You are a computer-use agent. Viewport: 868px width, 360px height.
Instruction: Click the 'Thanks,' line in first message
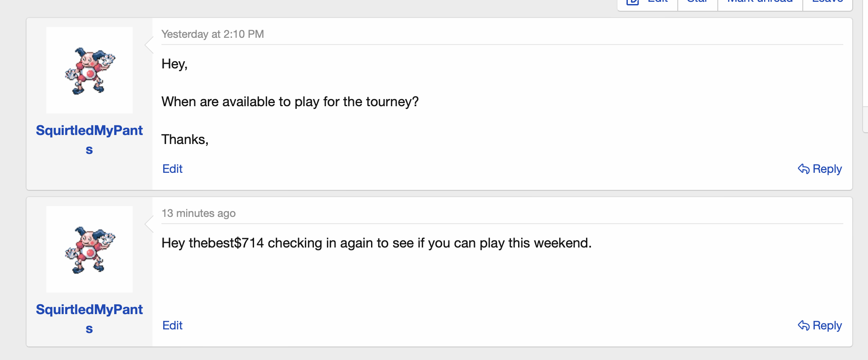click(184, 139)
